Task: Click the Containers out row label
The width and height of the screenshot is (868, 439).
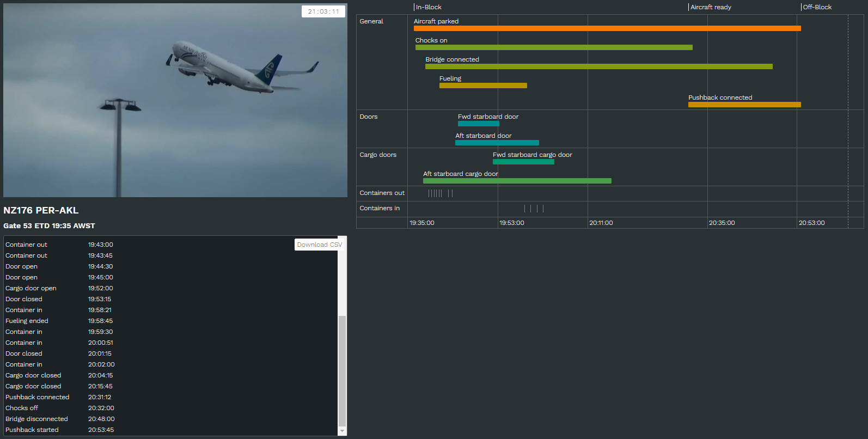Action: [382, 193]
